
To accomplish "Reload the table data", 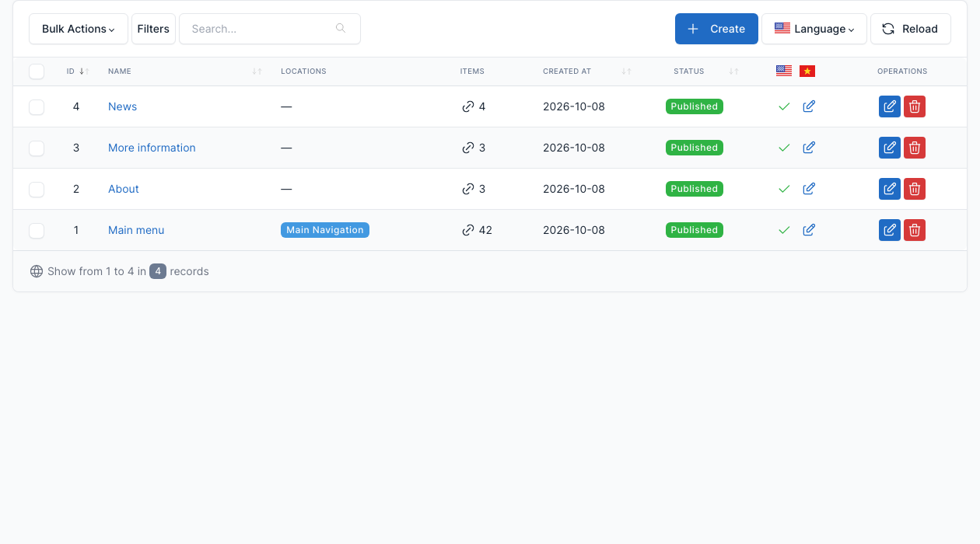I will click(911, 29).
